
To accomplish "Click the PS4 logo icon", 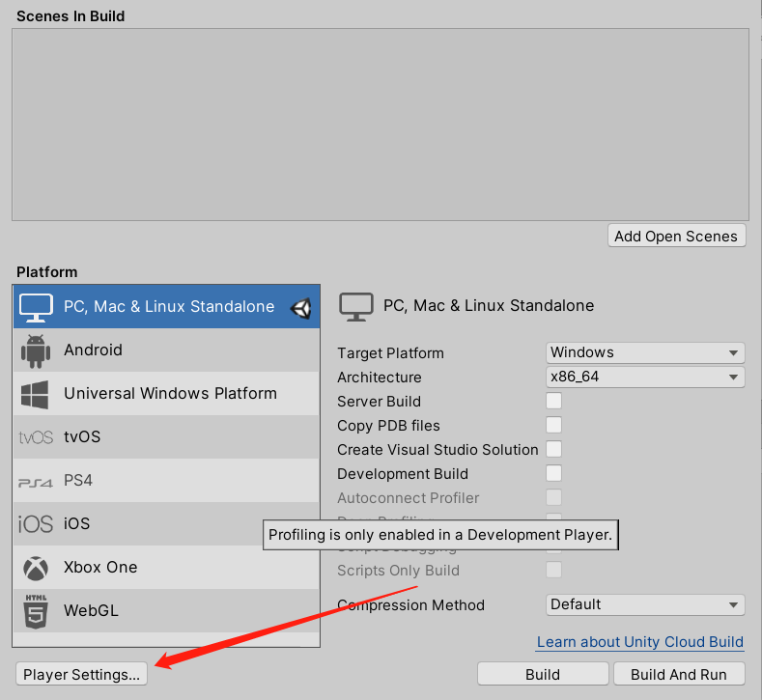I will [35, 483].
